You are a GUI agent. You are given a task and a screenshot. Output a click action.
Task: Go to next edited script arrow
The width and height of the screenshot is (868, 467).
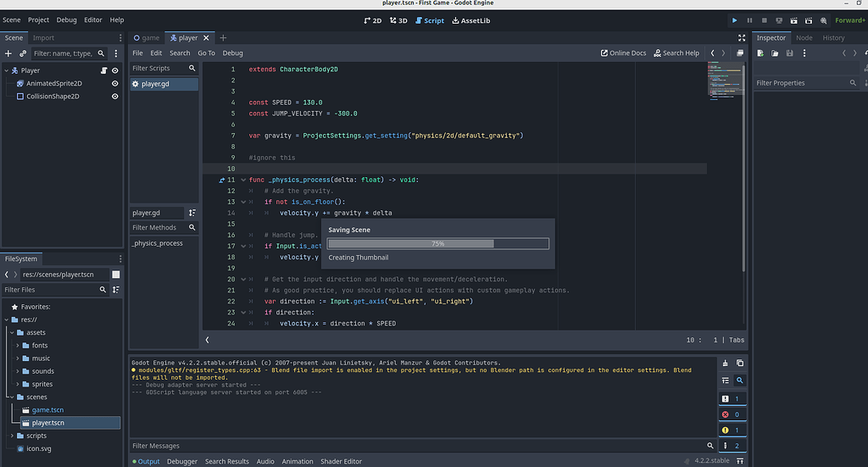tap(723, 53)
